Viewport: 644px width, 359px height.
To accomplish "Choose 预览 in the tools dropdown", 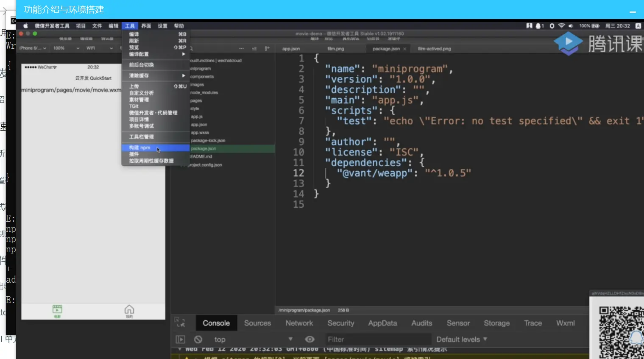I will (x=156, y=47).
